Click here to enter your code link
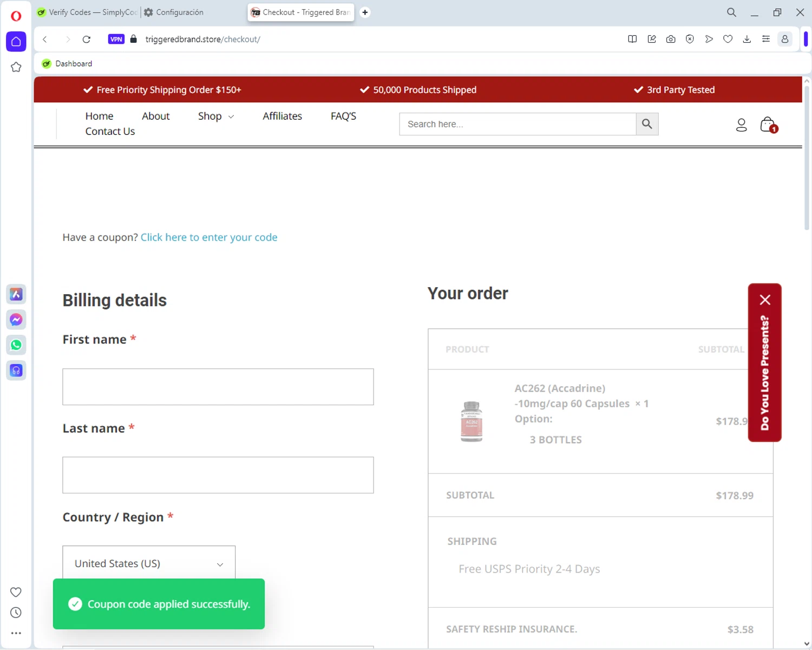This screenshot has height=650, width=812. (x=209, y=237)
